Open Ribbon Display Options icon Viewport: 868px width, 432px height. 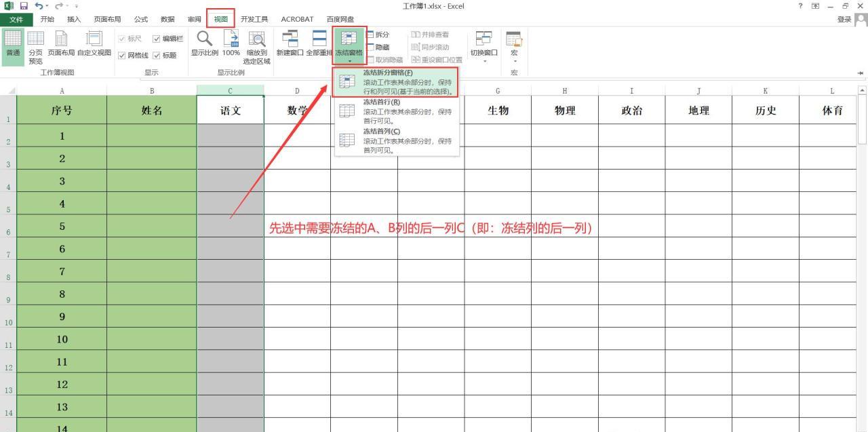pyautogui.click(x=815, y=6)
